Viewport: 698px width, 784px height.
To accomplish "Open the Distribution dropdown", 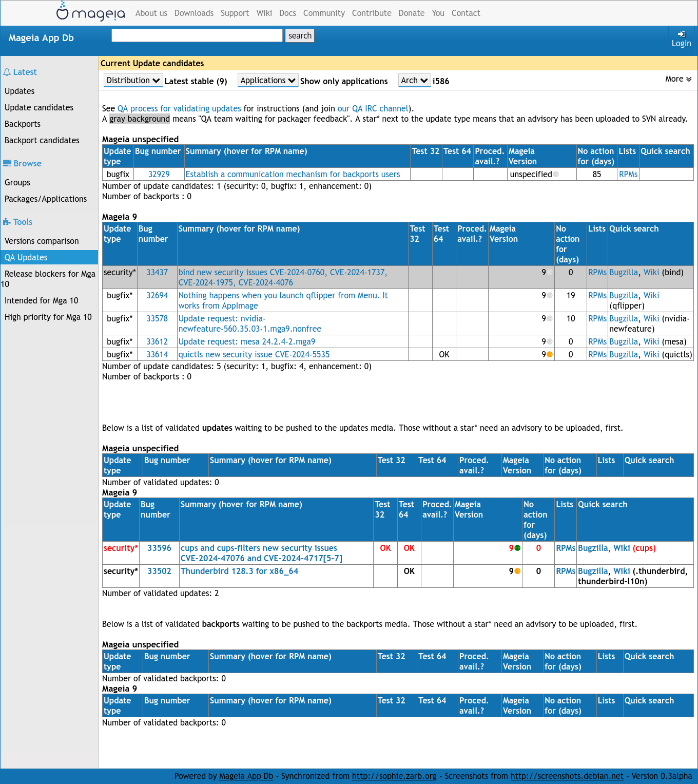I will coord(133,81).
